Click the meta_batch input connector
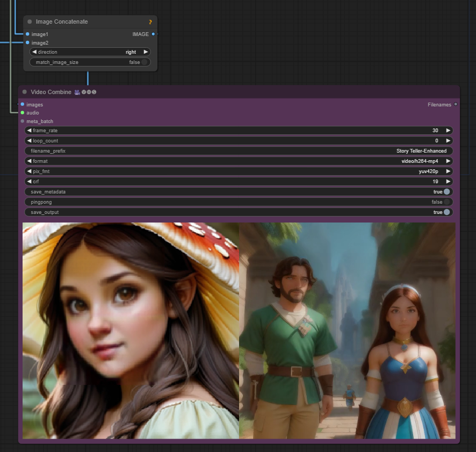 point(23,121)
